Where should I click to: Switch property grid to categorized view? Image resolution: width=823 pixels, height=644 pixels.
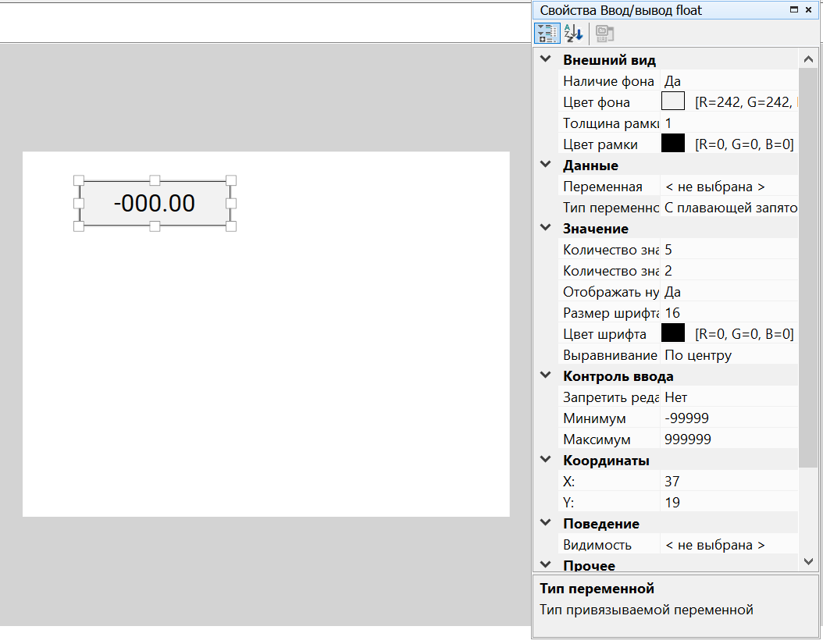pyautogui.click(x=547, y=33)
